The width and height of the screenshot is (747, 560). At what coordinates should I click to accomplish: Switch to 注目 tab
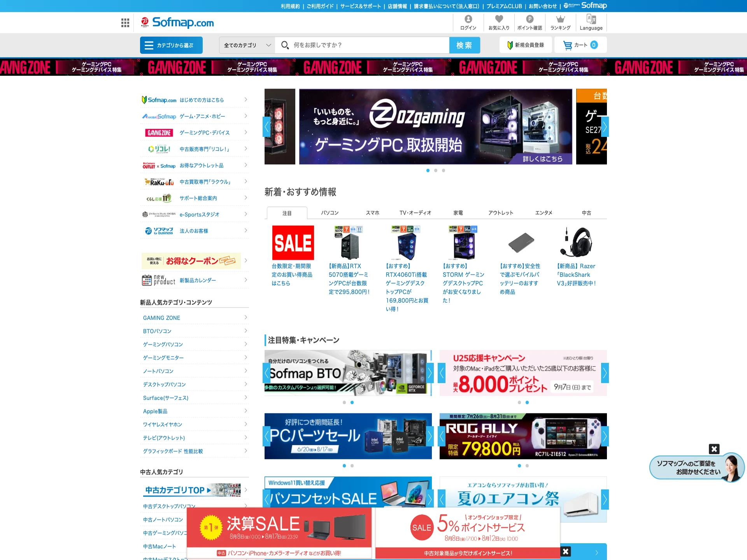tap(287, 213)
